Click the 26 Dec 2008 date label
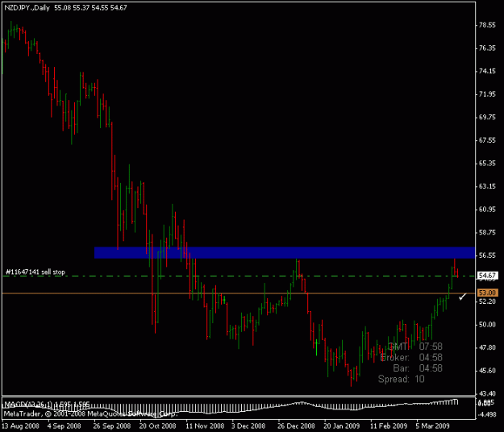Viewport: 504px width, 432px height. click(296, 426)
